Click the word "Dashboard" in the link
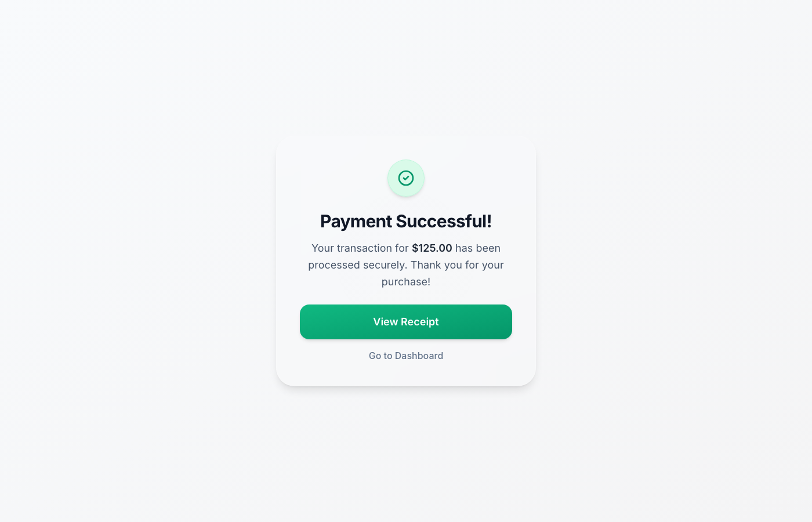 pos(419,356)
